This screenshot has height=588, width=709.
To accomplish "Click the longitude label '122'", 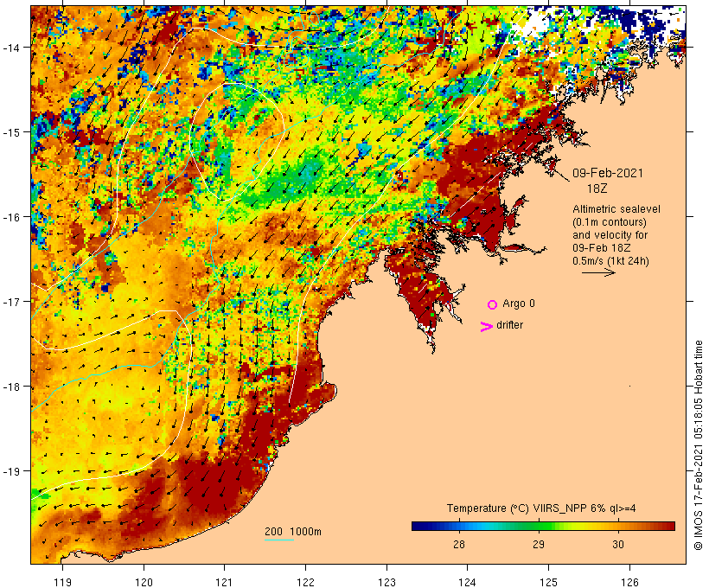I will coord(306,582).
